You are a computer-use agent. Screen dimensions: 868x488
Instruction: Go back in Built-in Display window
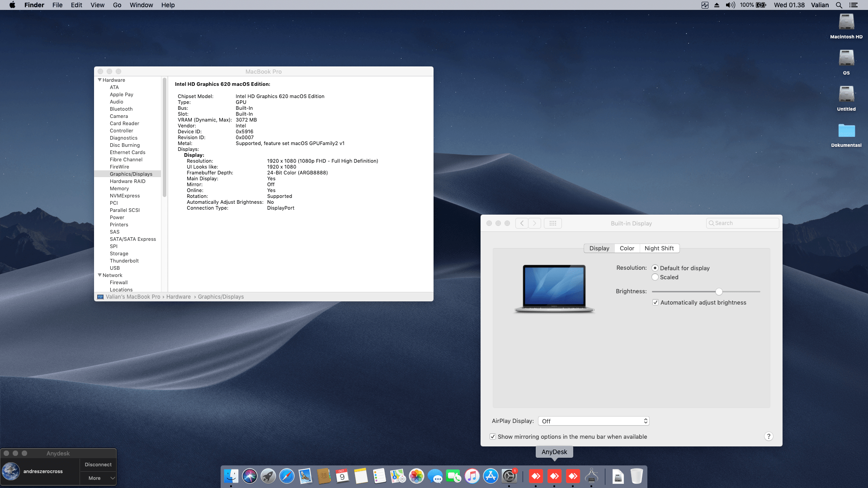pos(522,223)
